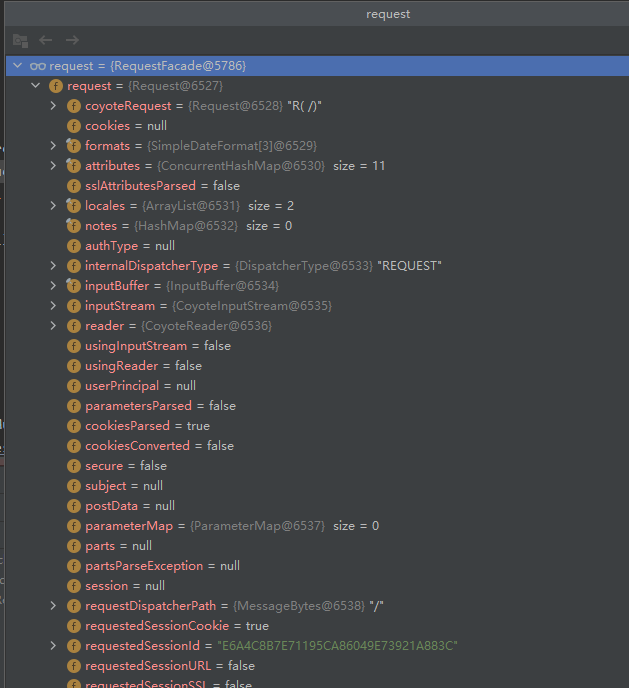Select the subject = null row
The width and height of the screenshot is (629, 688).
point(317,486)
